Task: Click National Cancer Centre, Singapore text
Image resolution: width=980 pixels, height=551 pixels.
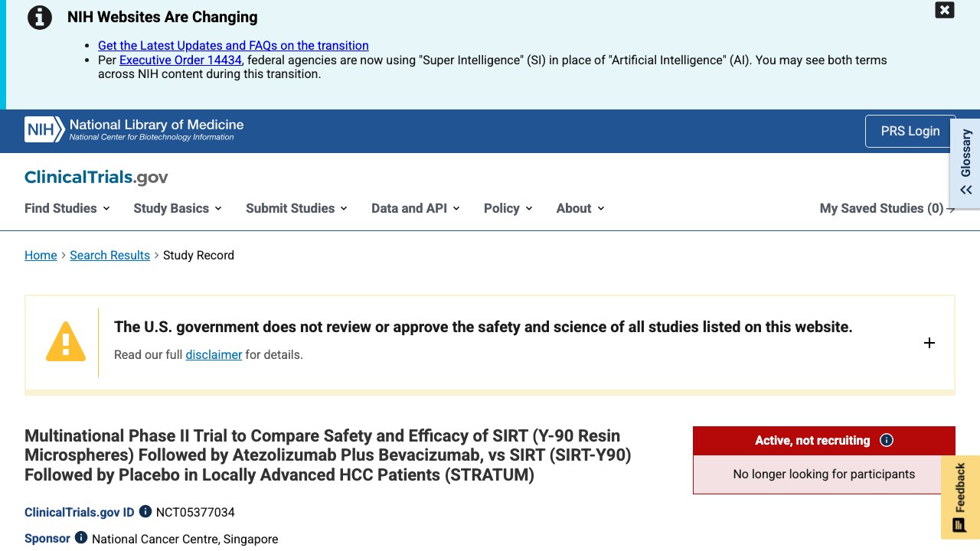Action: coord(185,539)
